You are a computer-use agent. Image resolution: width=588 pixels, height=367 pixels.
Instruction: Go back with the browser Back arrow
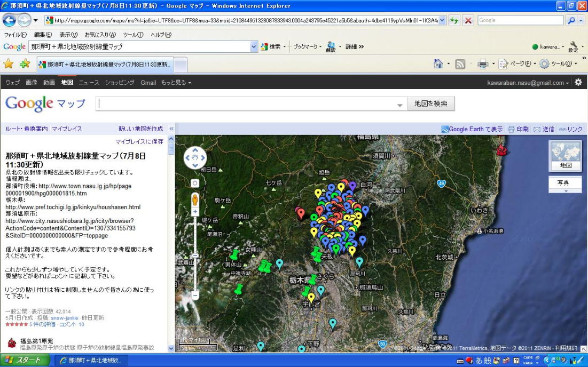pyautogui.click(x=9, y=20)
